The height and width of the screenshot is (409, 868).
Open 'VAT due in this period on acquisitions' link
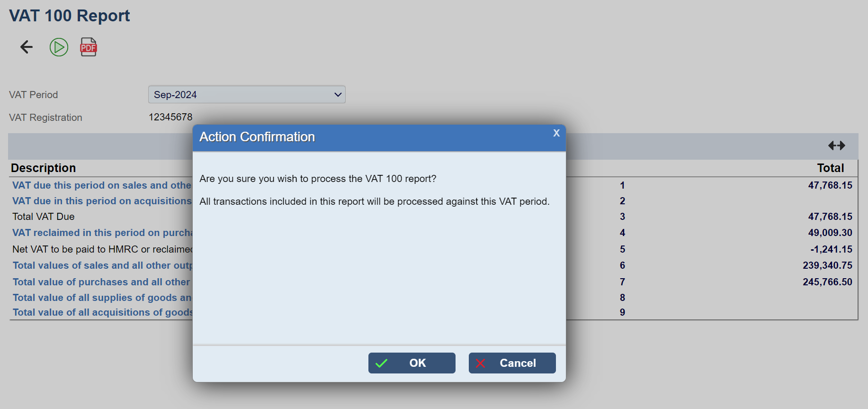101,201
